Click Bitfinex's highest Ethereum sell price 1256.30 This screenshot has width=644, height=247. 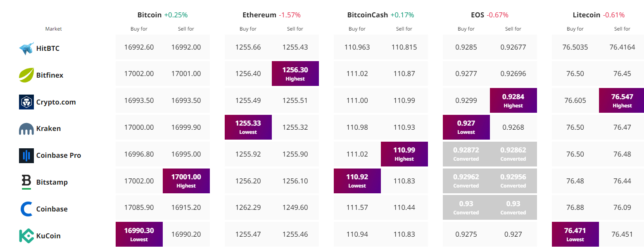(x=295, y=74)
